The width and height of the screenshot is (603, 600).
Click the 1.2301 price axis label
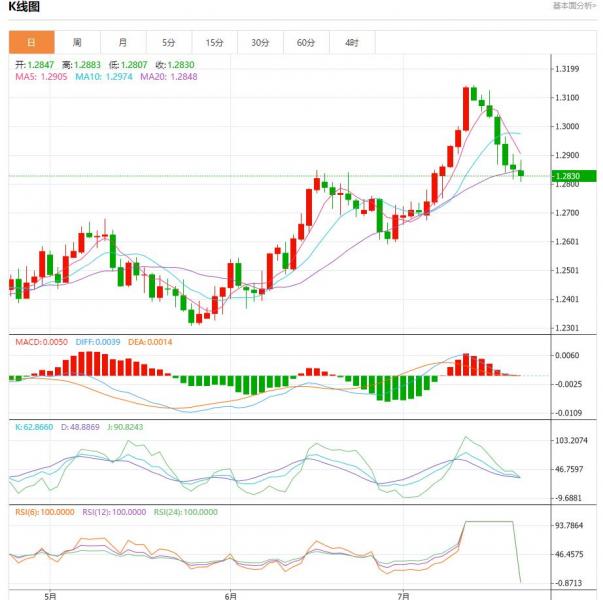coord(568,328)
